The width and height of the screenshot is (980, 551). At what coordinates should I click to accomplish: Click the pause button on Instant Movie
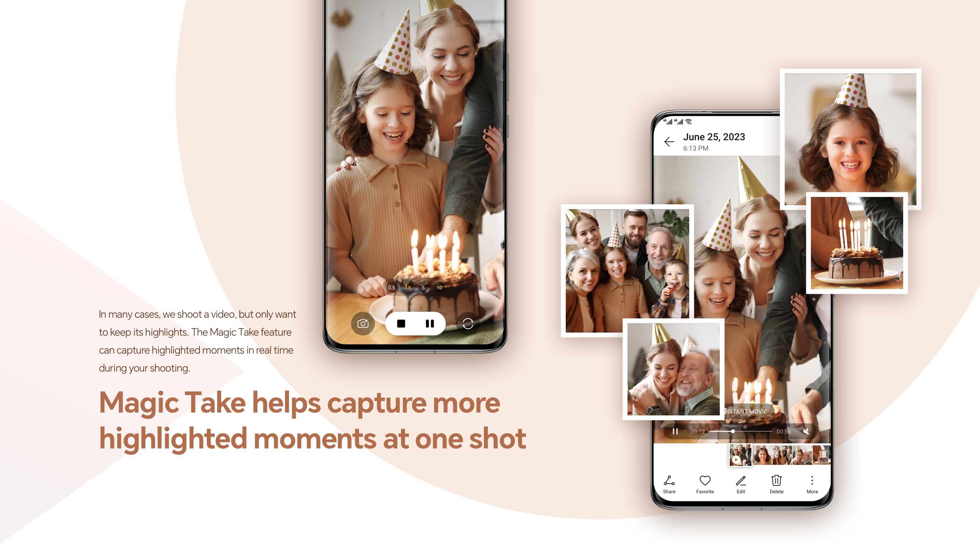pyautogui.click(x=675, y=430)
